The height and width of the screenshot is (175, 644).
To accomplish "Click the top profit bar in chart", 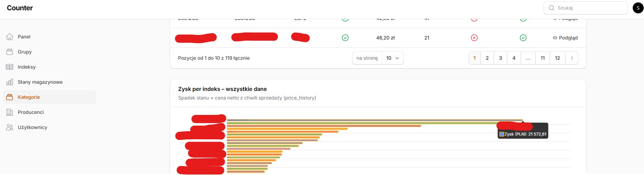I will click(375, 120).
